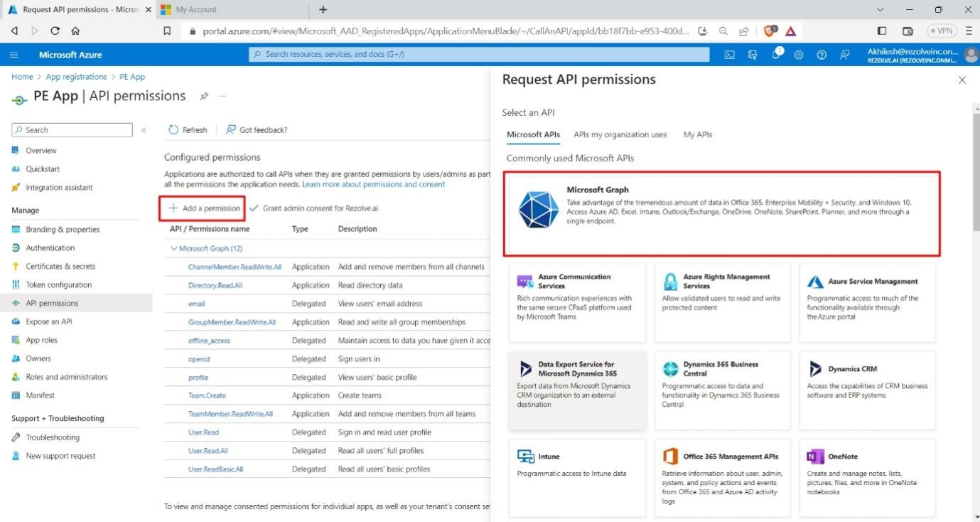Select the Azure Service Management API card
Screen dimensions: 980x522
[x=867, y=303]
